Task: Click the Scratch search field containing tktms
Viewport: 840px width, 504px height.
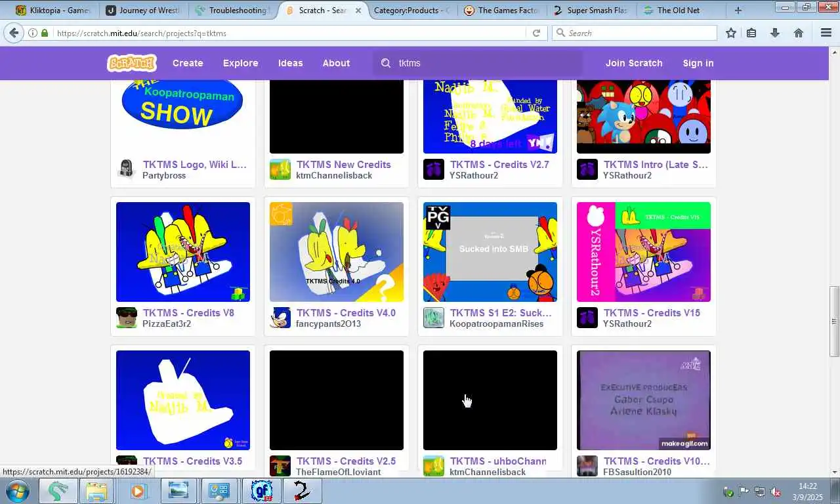Action: 478,63
